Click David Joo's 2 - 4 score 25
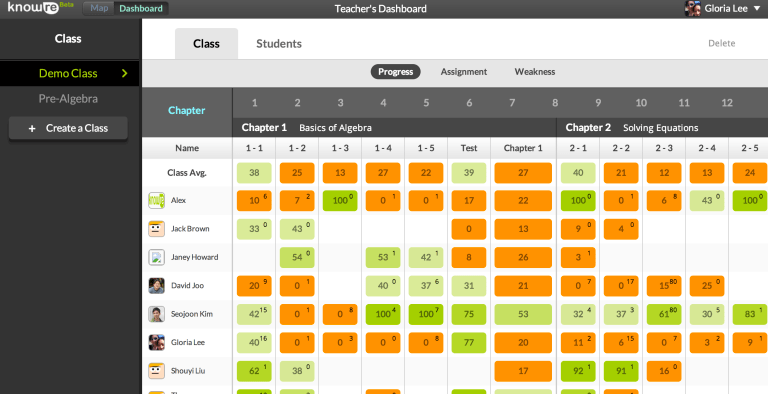768x394 pixels. tap(707, 286)
